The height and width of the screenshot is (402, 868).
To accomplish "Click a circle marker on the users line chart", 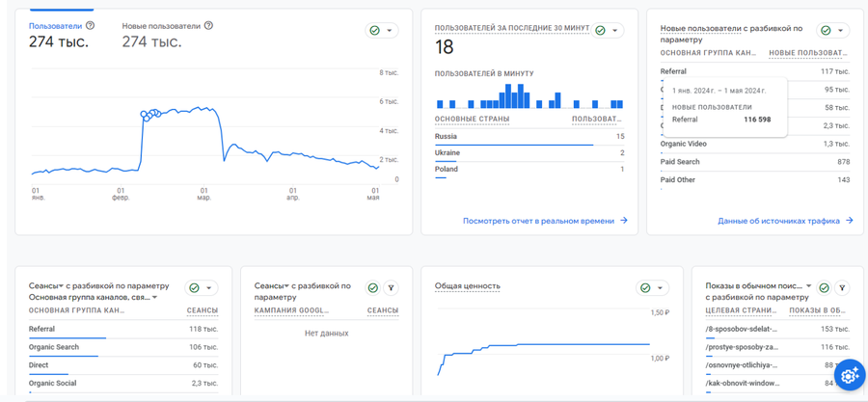I will click(x=145, y=115).
